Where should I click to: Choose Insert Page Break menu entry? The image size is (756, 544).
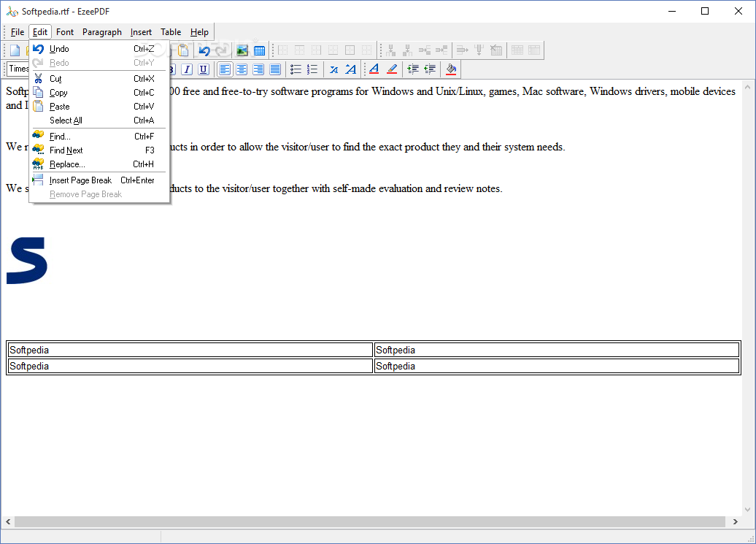(x=99, y=180)
